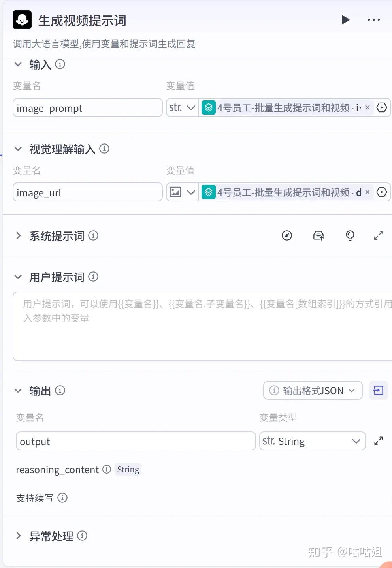Image resolution: width=392 pixels, height=568 pixels.
Task: Click the prompt library icon in system prompt row
Action: (318, 236)
